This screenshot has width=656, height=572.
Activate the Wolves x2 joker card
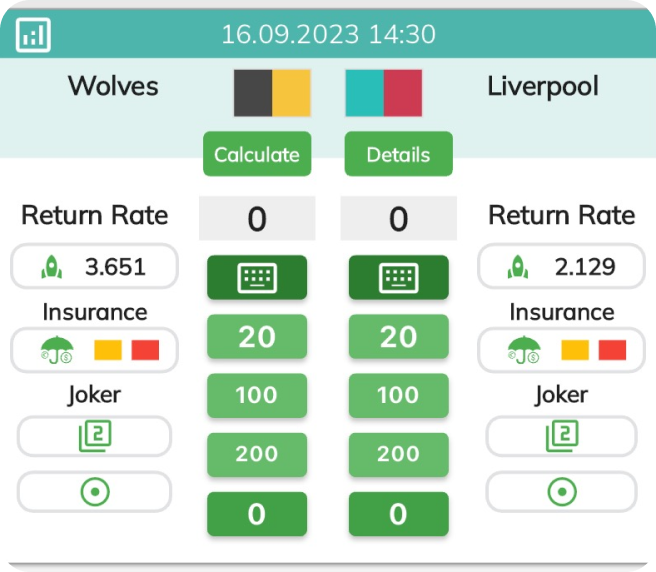94,435
